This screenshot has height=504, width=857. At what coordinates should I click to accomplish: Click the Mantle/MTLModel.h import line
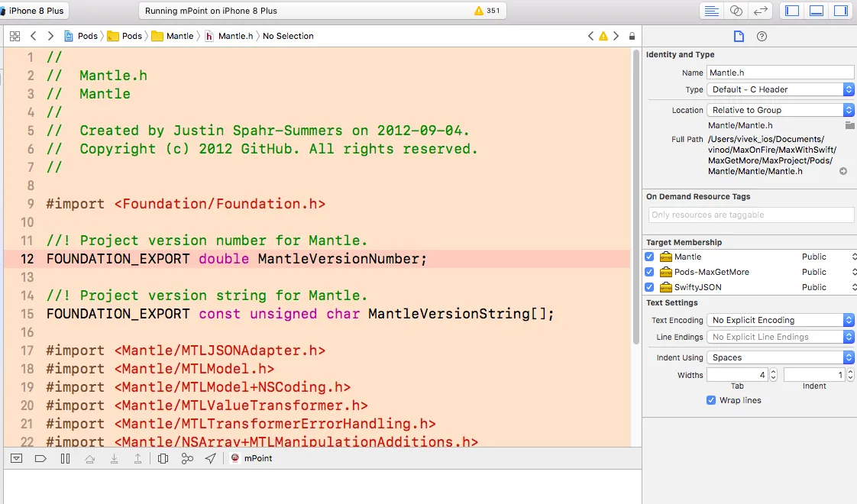coord(160,369)
